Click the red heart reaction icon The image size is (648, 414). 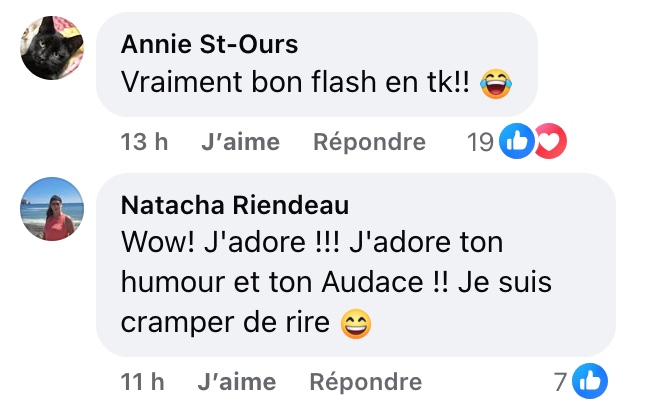point(551,141)
